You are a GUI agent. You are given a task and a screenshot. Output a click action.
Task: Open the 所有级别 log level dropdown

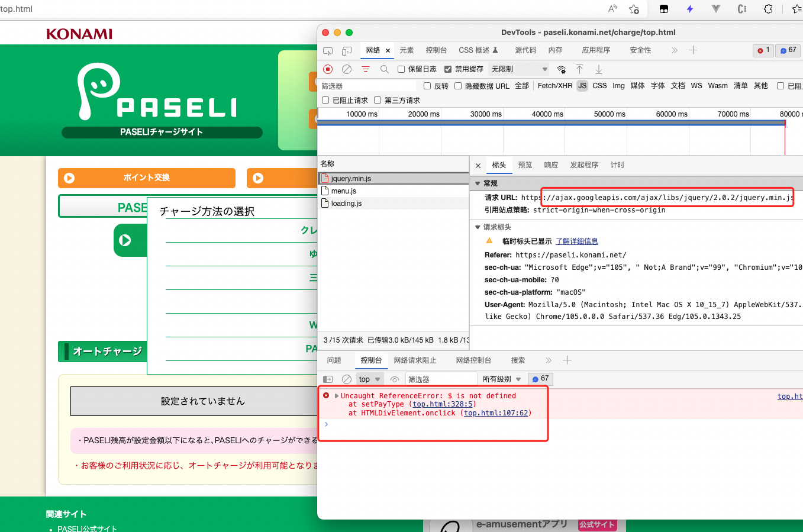click(x=501, y=379)
